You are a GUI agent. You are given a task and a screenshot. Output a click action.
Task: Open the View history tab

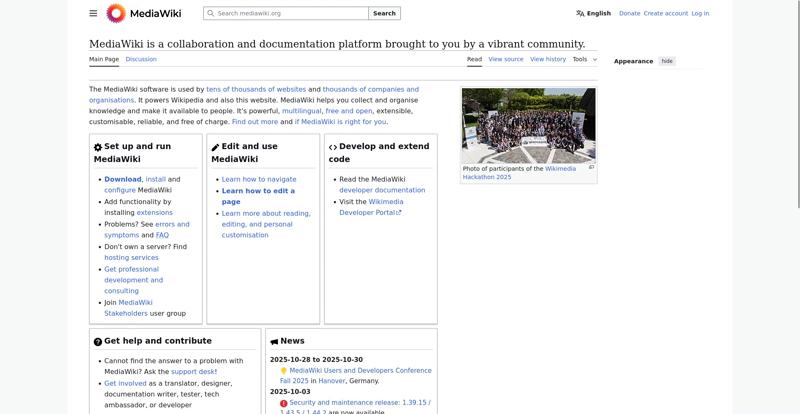click(x=548, y=59)
